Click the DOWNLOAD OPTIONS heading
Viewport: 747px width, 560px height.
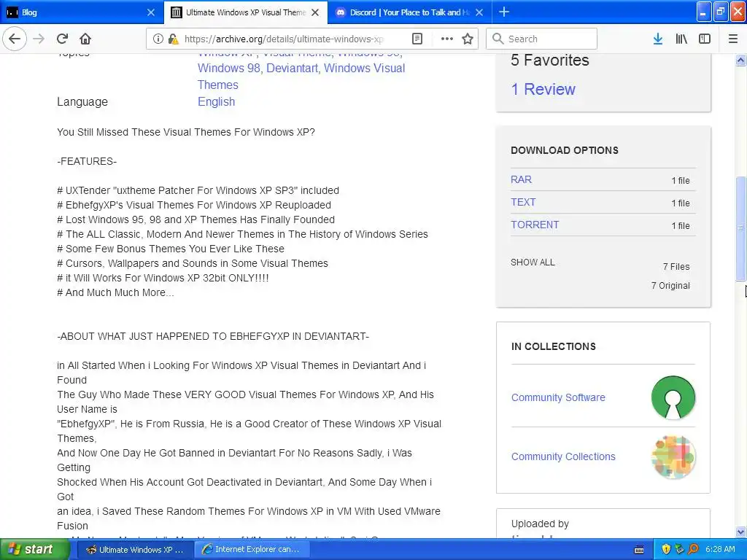pyautogui.click(x=565, y=150)
